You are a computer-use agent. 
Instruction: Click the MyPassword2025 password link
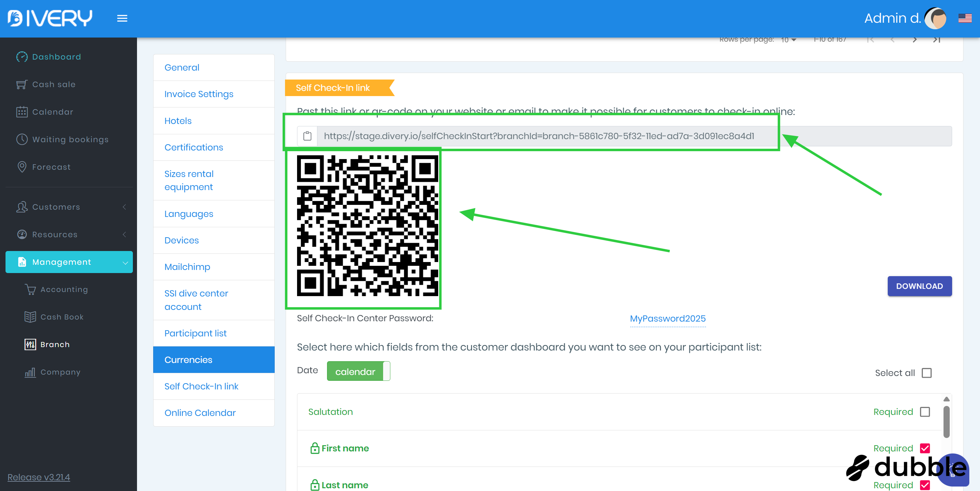click(x=667, y=318)
